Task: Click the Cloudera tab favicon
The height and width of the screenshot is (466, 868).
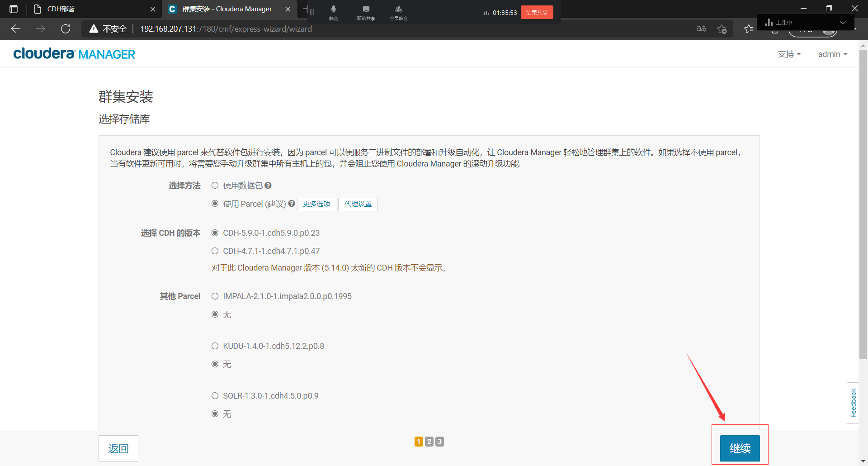Action: [x=172, y=9]
